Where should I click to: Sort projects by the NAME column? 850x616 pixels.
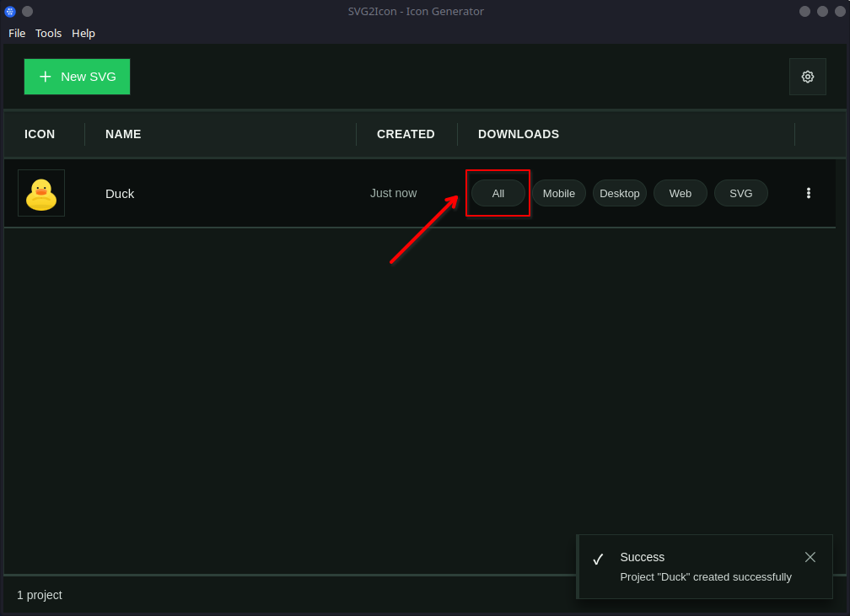click(123, 134)
